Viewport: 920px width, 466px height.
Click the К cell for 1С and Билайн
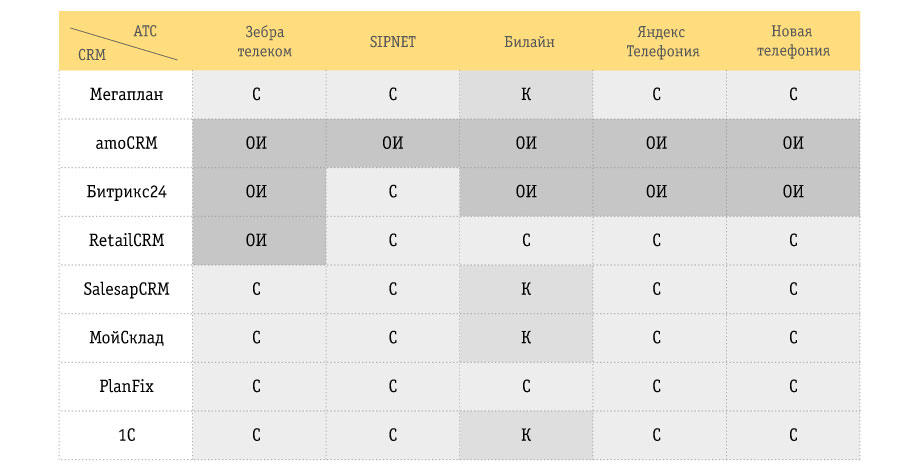click(526, 435)
